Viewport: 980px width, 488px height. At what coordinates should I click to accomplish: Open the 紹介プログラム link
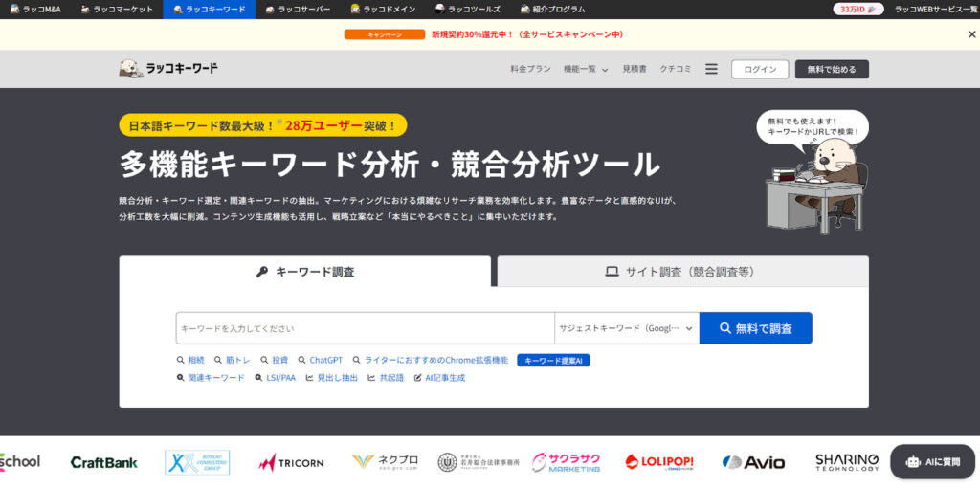point(552,10)
